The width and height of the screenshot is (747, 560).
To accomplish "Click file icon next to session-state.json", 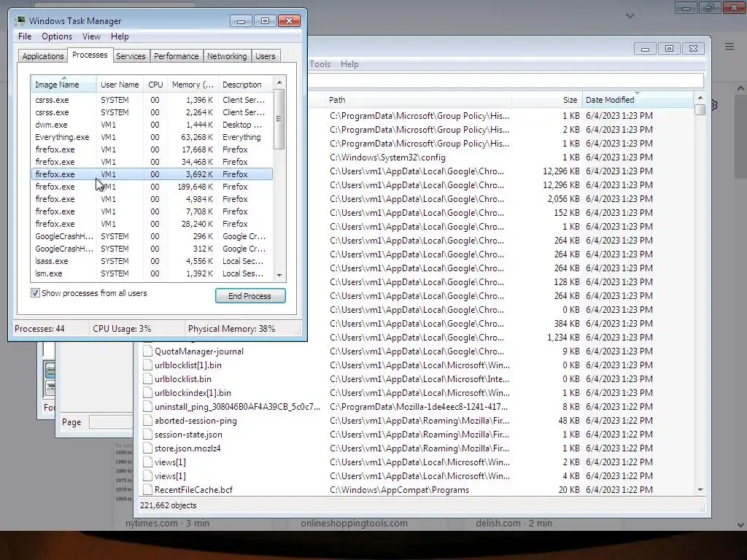I will tap(147, 435).
